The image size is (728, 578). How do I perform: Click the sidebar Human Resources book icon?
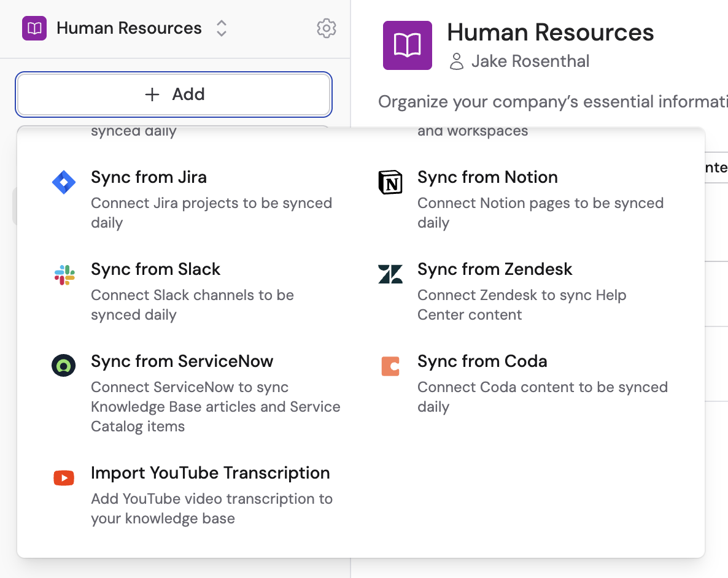pyautogui.click(x=34, y=28)
